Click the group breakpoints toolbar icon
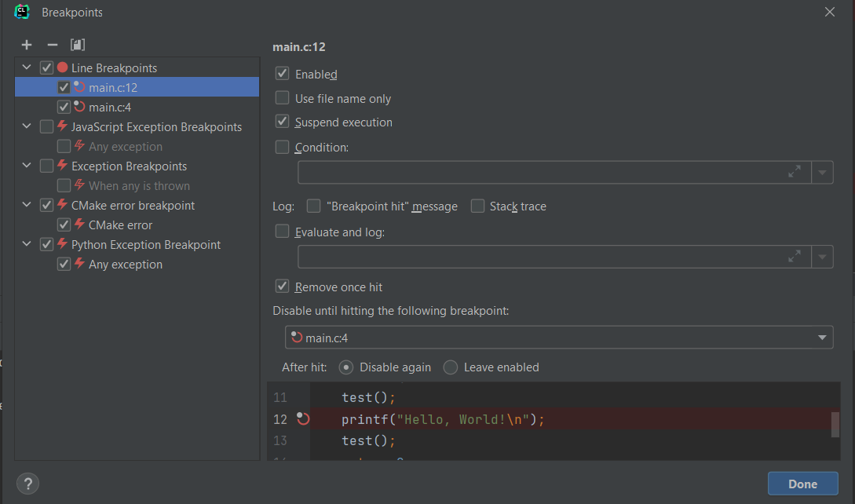Screen dimensions: 855x504 pyautogui.click(x=77, y=45)
